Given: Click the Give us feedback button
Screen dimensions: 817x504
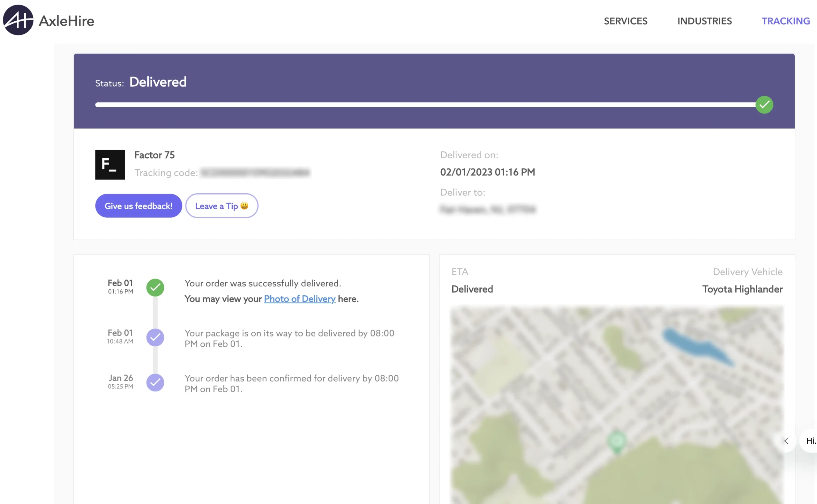Looking at the screenshot, I should tap(138, 205).
